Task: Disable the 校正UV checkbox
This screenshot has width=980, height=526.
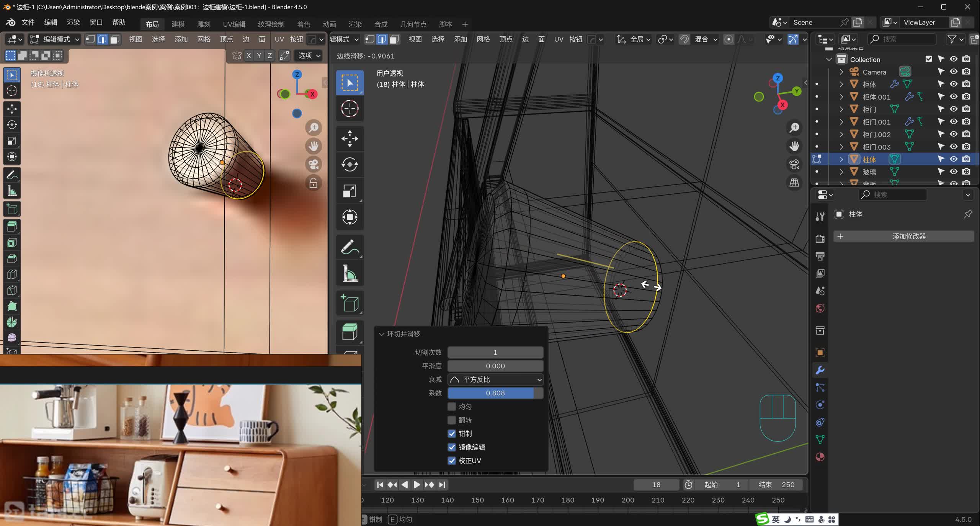Action: click(452, 461)
